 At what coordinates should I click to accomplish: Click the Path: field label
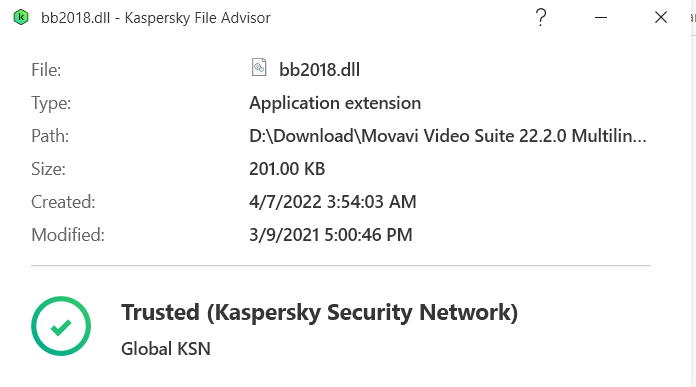pyautogui.click(x=50, y=136)
